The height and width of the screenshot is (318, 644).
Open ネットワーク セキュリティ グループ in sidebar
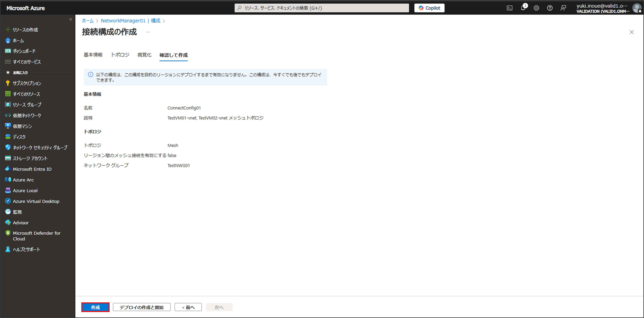[36, 148]
